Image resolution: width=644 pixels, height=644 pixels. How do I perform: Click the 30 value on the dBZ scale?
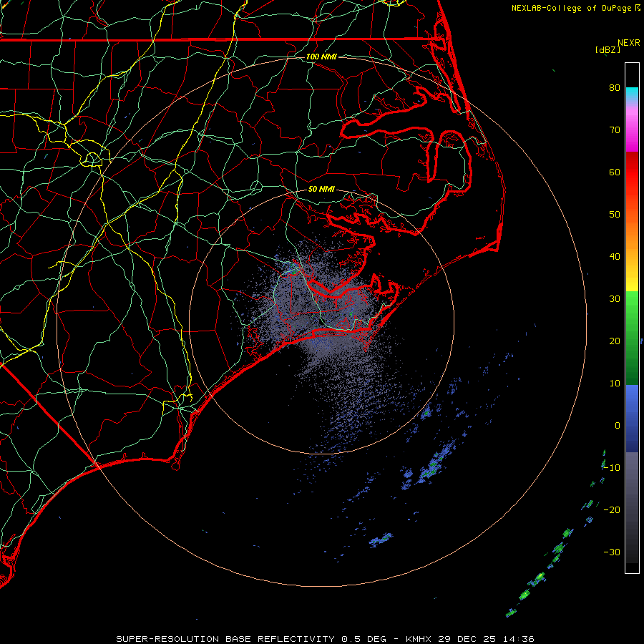(x=615, y=299)
